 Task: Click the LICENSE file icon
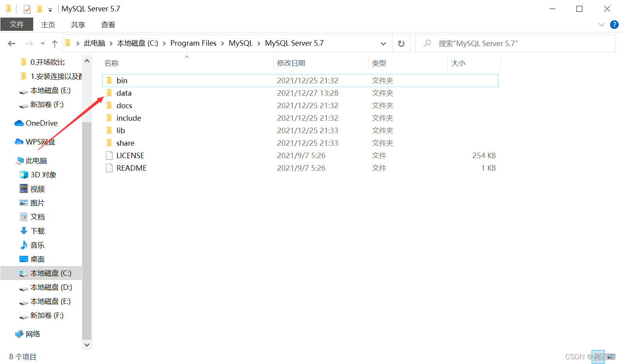point(109,155)
